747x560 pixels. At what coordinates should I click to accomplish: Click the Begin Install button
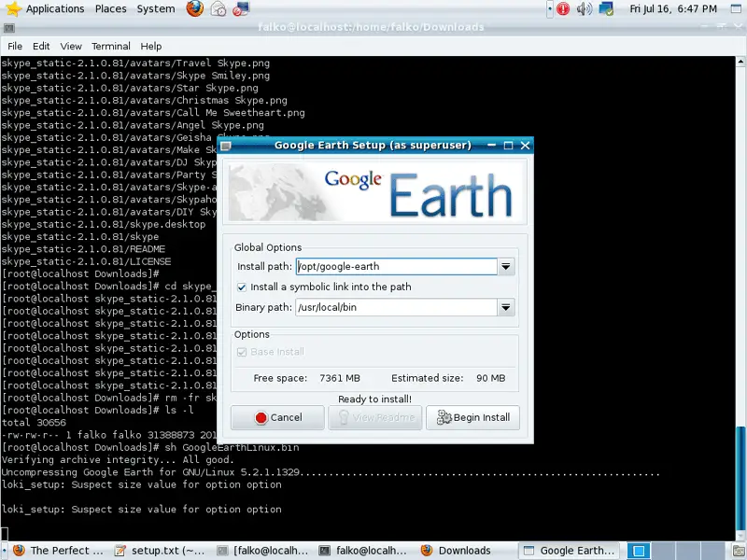472,417
